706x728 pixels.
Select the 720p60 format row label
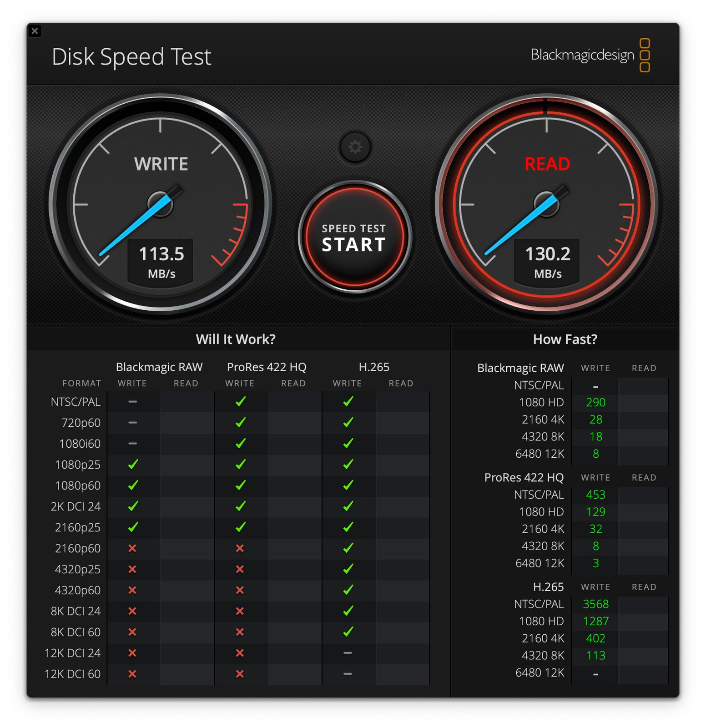[x=81, y=423]
